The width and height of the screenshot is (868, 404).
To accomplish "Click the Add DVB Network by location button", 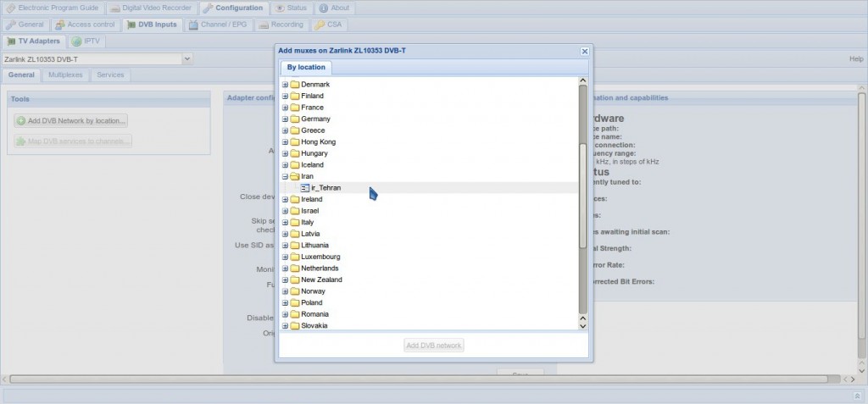I will click(71, 120).
